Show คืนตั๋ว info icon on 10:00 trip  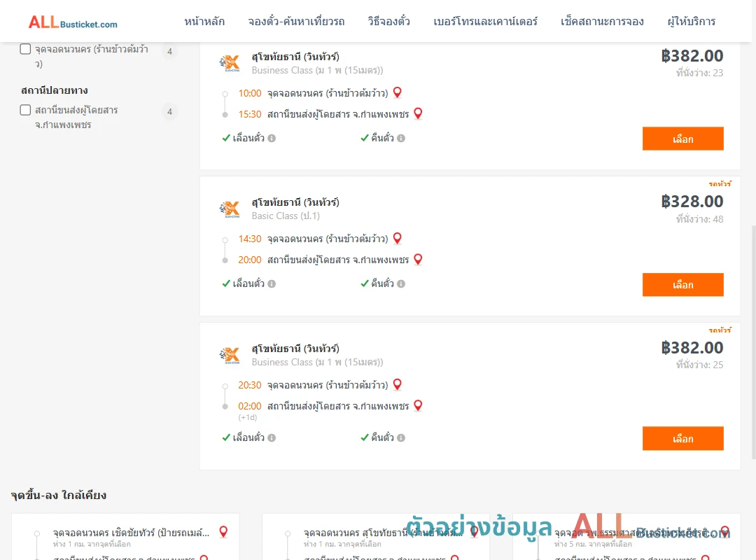[x=401, y=139]
